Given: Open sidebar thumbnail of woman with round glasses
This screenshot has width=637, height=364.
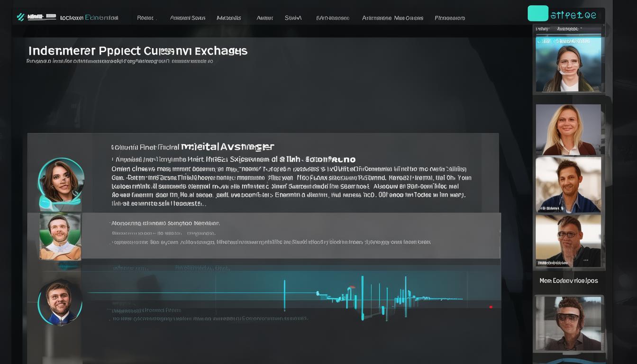Looking at the screenshot, I should click(x=568, y=65).
